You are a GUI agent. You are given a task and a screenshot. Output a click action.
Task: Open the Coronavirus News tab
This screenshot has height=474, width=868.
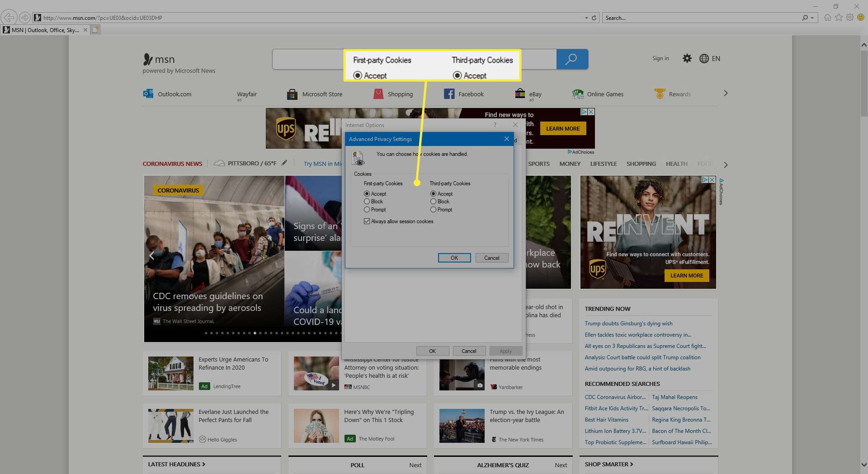[x=172, y=164]
